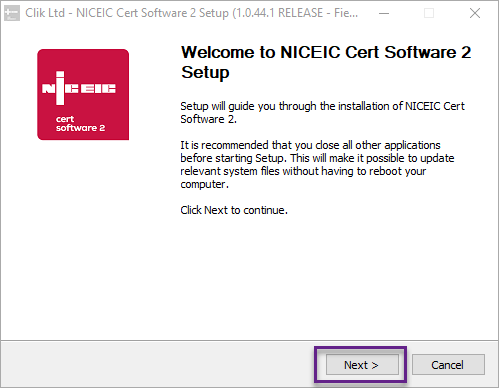Close the setup wizard window
The width and height of the screenshot is (499, 388).
pos(475,13)
